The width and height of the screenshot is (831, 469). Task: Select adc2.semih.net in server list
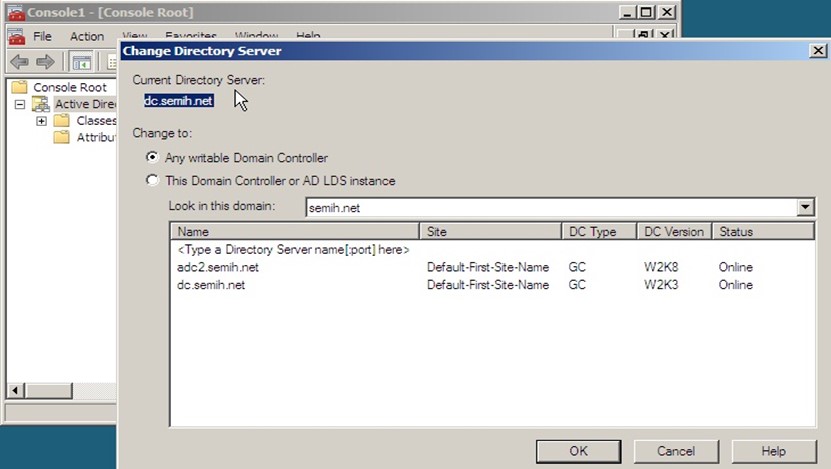217,267
